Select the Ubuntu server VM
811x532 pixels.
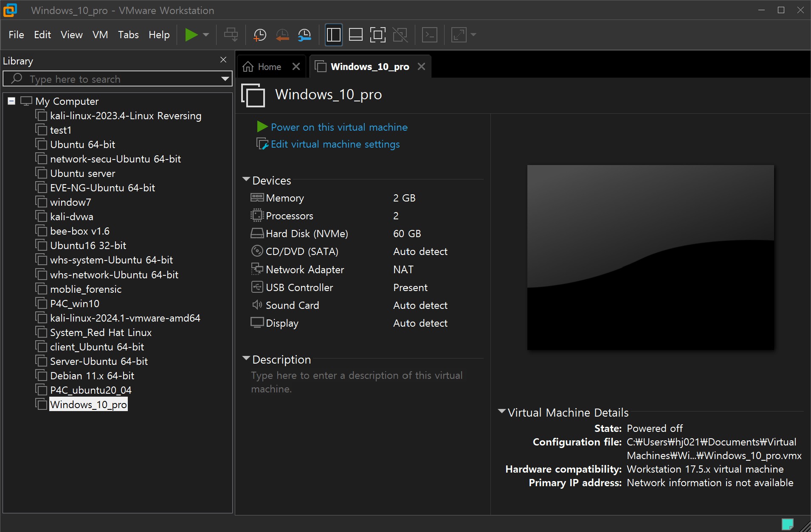click(x=83, y=173)
